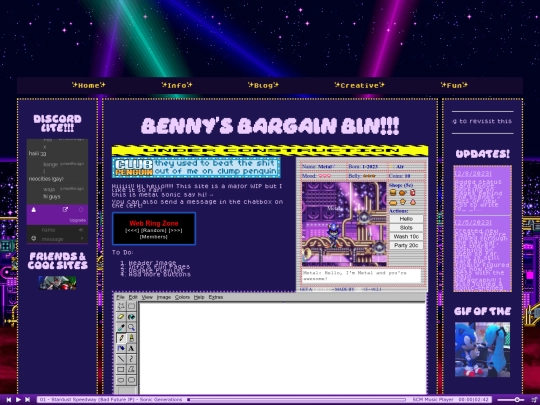Click the chatbox sound speaker icon

point(81,230)
